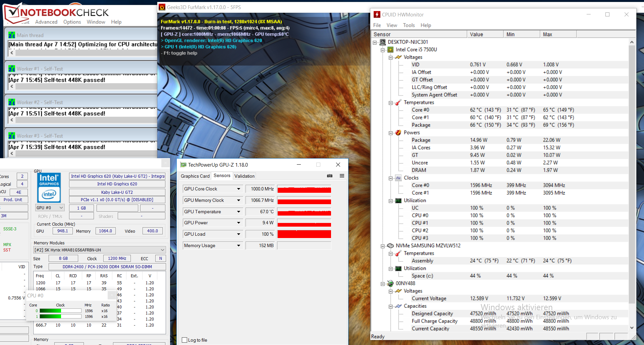Viewport: 644px width, 345px height.
Task: Click the Main thread window icon in Prime95
Action: point(12,35)
